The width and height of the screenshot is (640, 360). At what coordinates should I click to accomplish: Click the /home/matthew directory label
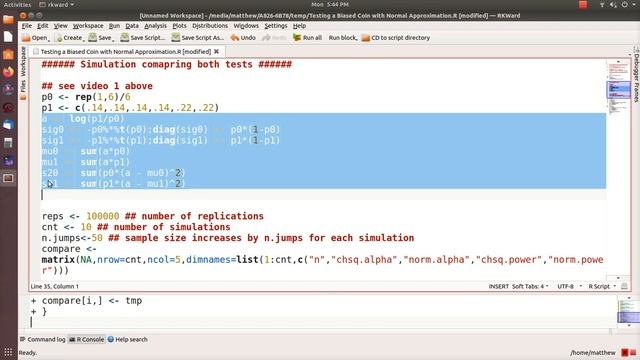pos(593,353)
